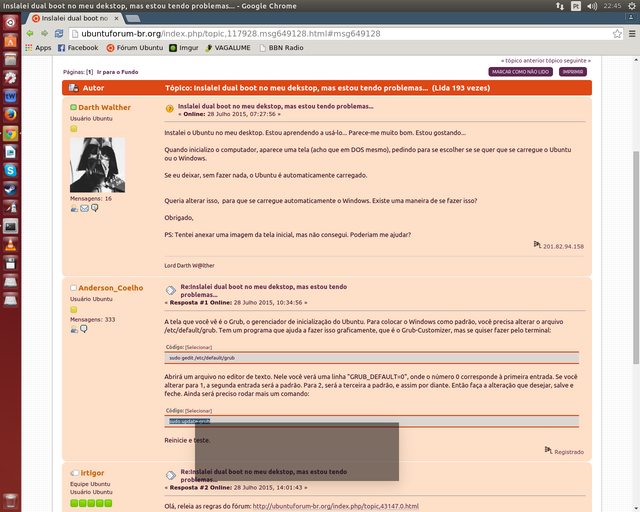Select code for sudo update-grub command
The width and height of the screenshot is (640, 512).
(198, 411)
